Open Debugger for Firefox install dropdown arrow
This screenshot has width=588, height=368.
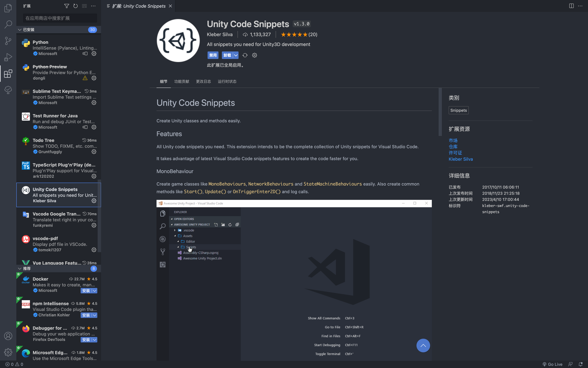tap(95, 340)
